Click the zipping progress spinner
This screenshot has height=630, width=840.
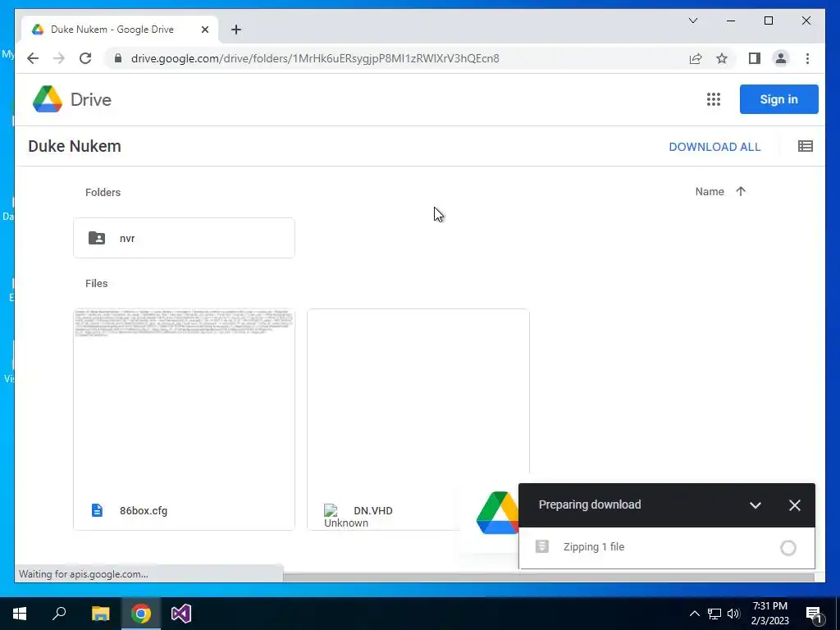(788, 547)
